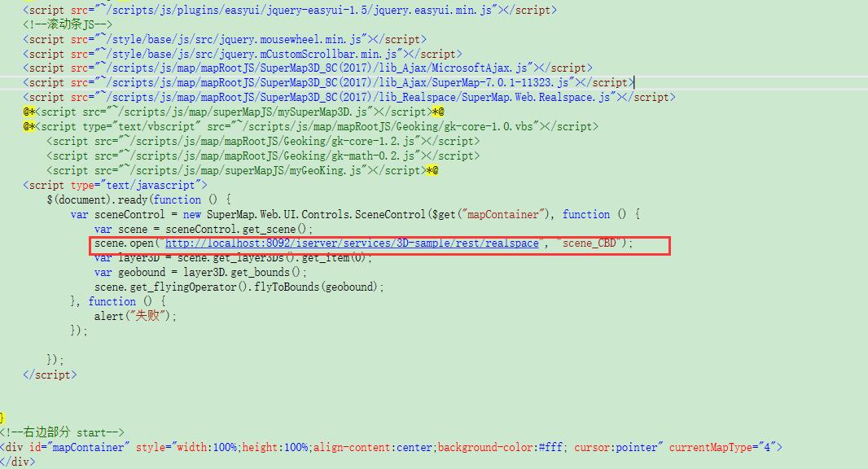Click the var sceneControl declaration line

pyautogui.click(x=355, y=214)
